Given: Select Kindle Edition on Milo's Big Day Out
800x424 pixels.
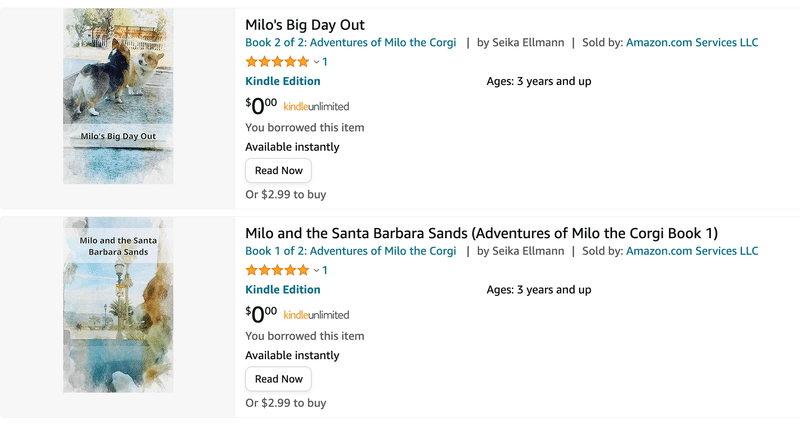Looking at the screenshot, I should [283, 81].
